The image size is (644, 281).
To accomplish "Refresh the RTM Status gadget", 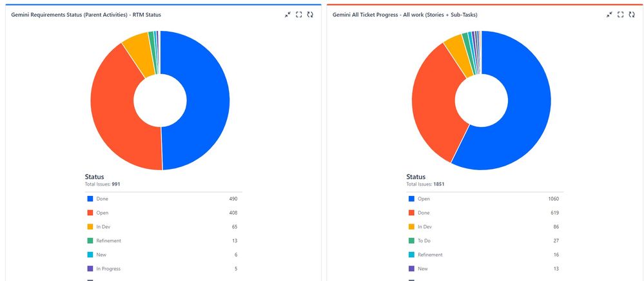I will point(310,15).
